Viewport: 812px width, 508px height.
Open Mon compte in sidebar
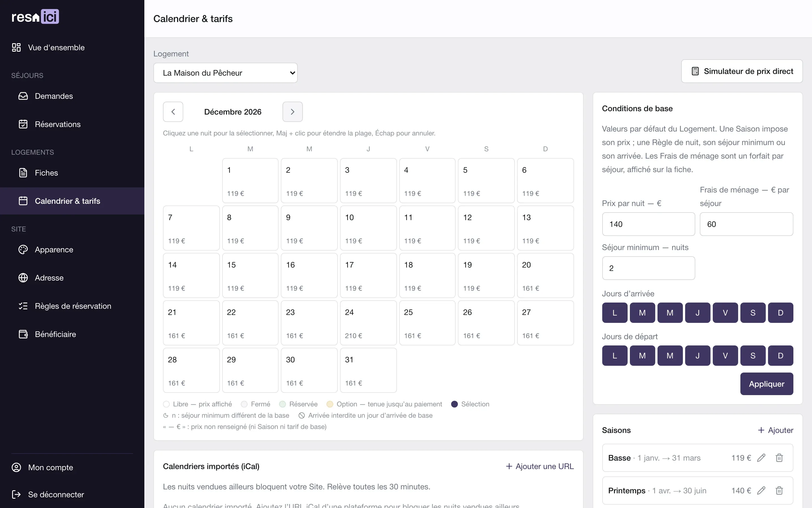point(72,467)
